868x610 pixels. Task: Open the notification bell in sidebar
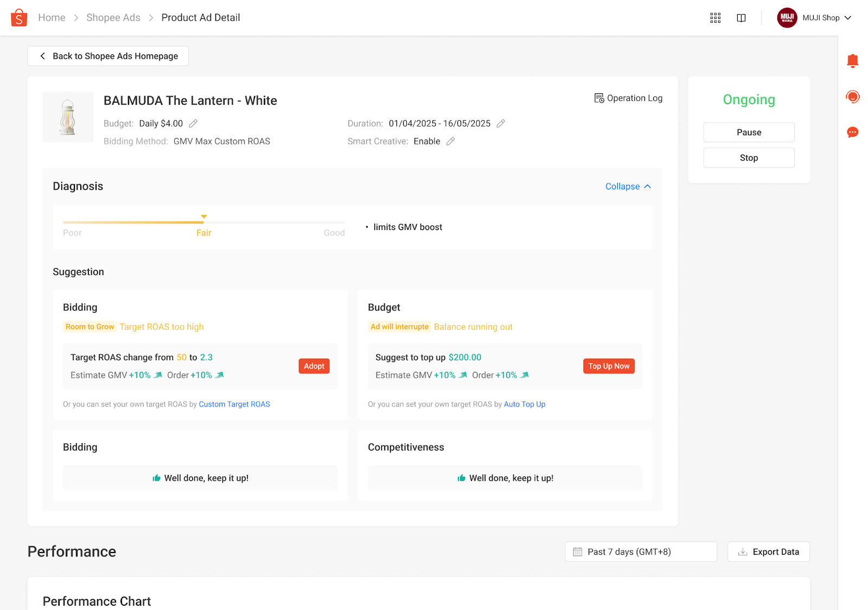853,61
